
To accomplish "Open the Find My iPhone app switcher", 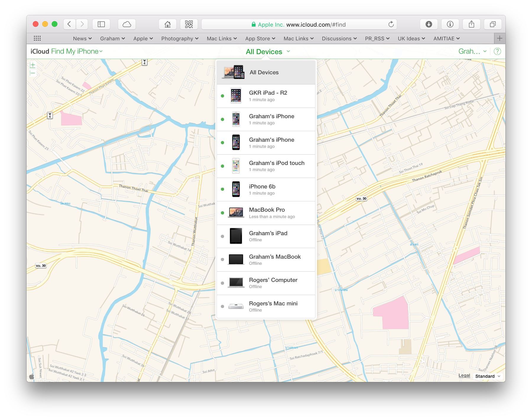I will point(77,51).
